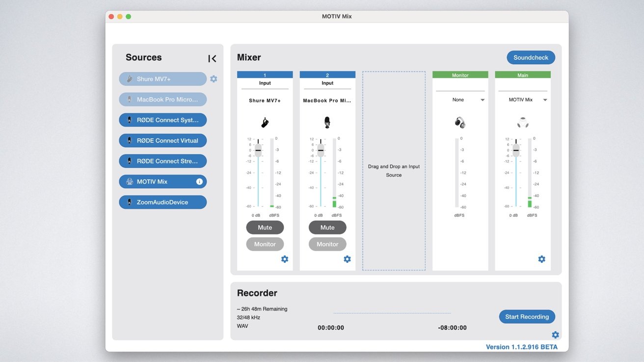Open Main channel settings gear
This screenshot has height=362, width=644.
pyautogui.click(x=541, y=259)
